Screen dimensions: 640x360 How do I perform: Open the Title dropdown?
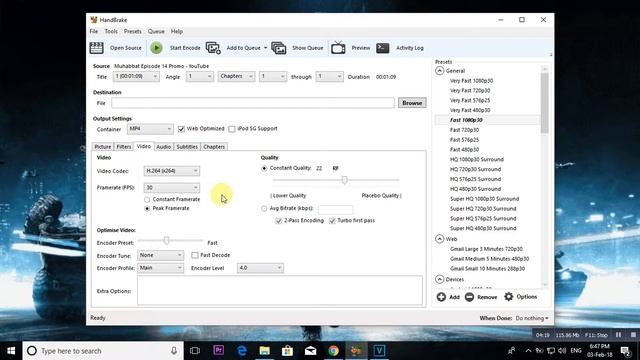(x=136, y=76)
